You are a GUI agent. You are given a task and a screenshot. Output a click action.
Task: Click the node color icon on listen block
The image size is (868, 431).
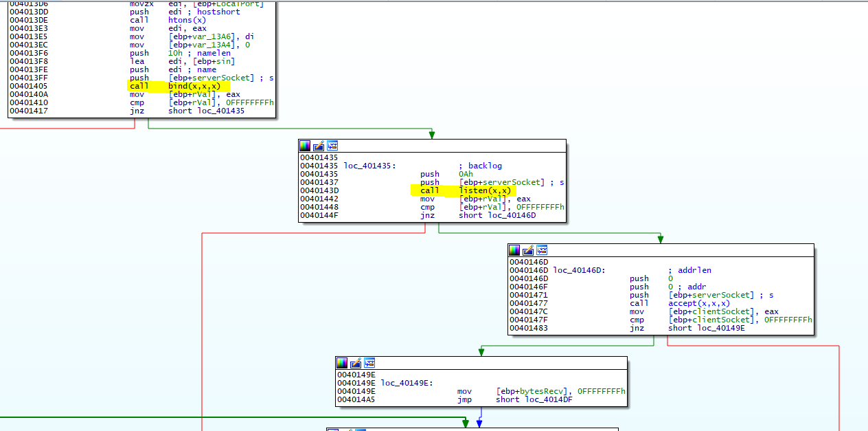[x=305, y=146]
